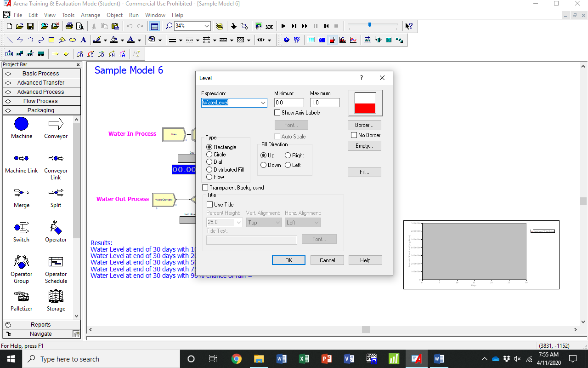Click the Step simulation button
This screenshot has width=588, height=368.
click(294, 26)
